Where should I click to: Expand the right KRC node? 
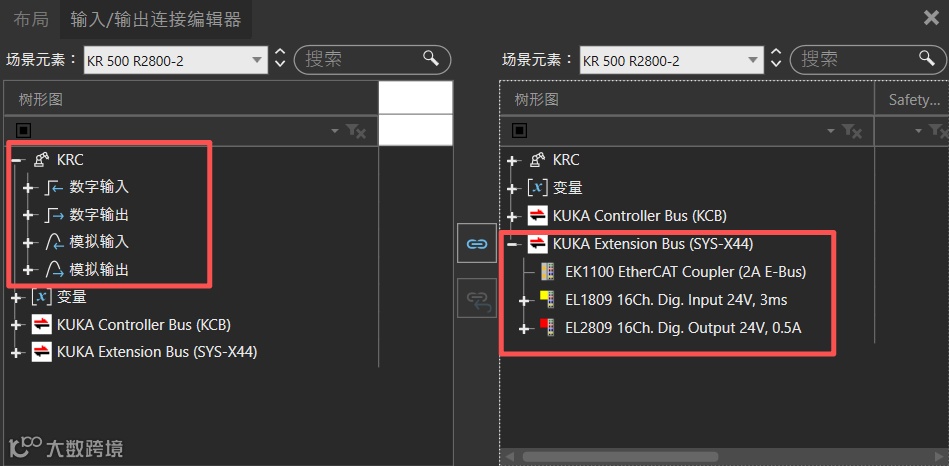coord(513,161)
